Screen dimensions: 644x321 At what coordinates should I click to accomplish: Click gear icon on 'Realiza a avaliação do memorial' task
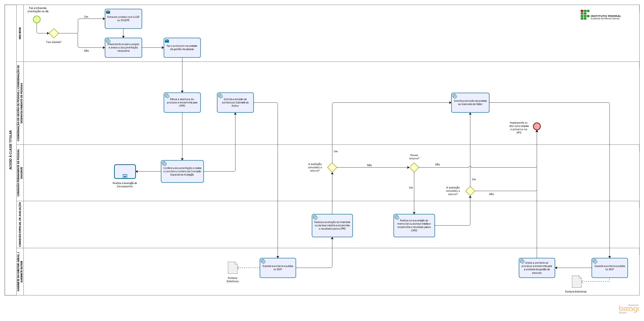tap(315, 217)
